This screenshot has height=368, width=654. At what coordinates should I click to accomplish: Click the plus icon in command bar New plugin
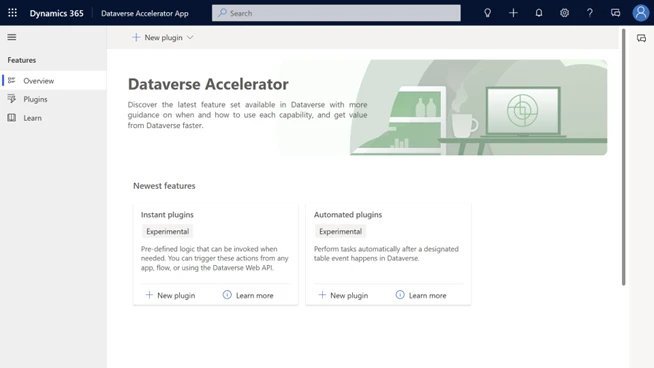click(136, 37)
